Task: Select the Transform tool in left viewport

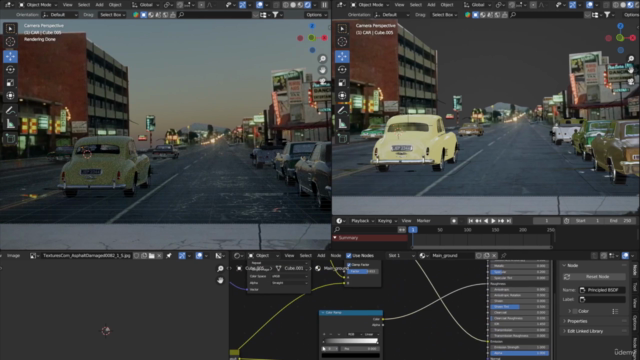Action: [10, 96]
